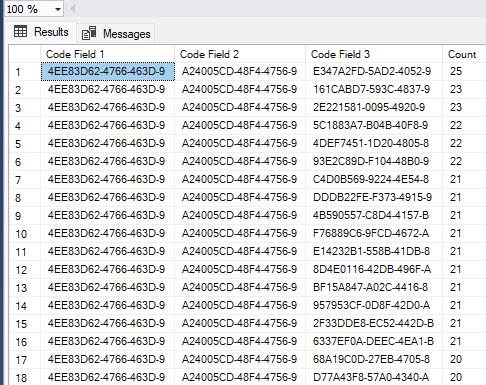The width and height of the screenshot is (486, 385).
Task: Select the Count column header
Action: tap(464, 54)
